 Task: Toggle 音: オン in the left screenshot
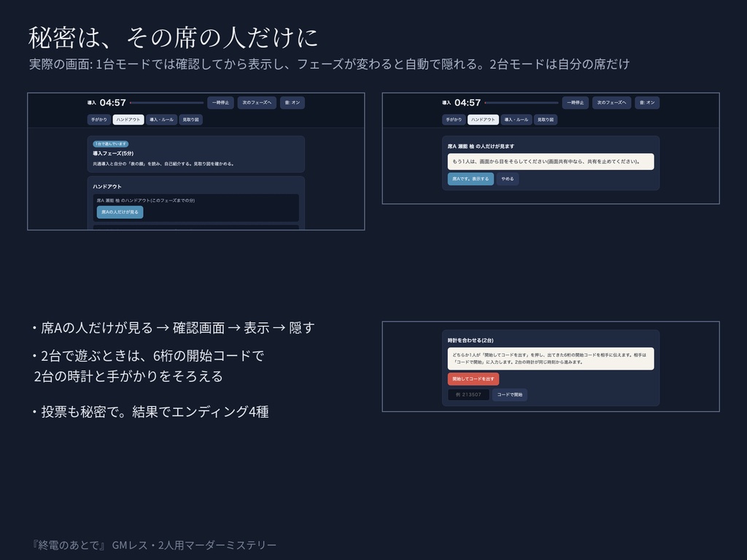[x=293, y=102]
